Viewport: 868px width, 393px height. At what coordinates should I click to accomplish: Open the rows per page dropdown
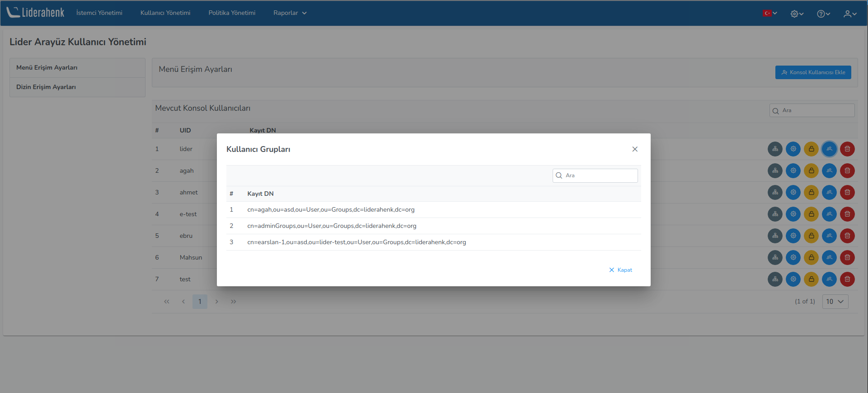coord(835,302)
